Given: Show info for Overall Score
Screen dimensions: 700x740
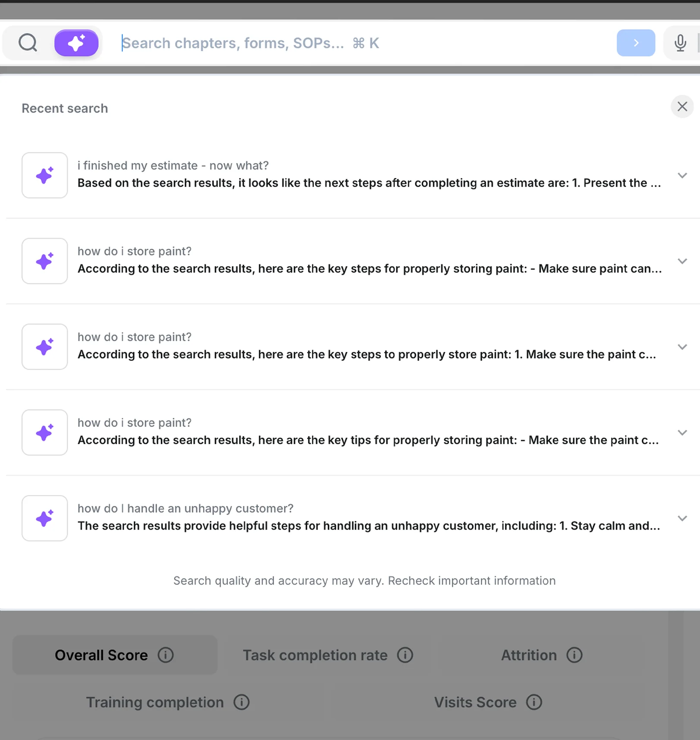Looking at the screenshot, I should coord(166,655).
